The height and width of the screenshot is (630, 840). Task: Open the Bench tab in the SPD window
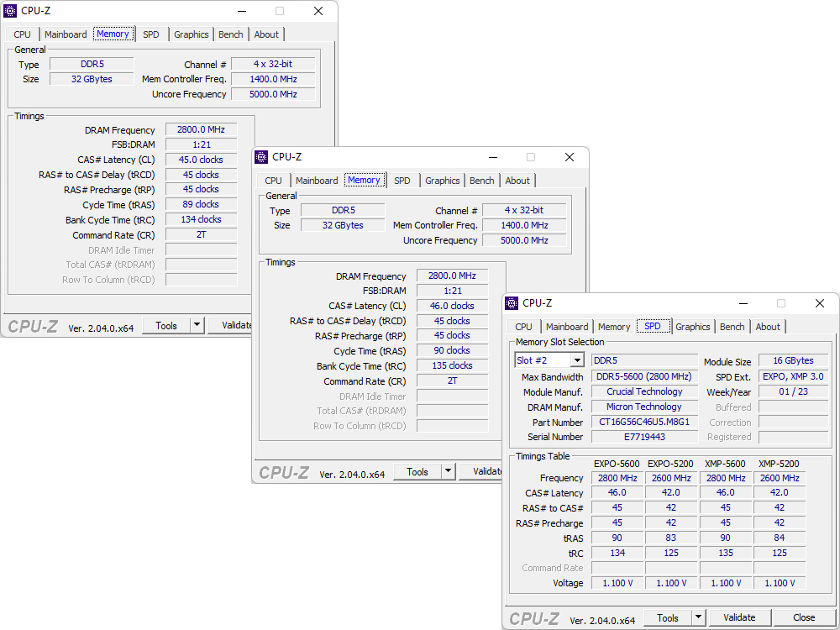tap(732, 327)
